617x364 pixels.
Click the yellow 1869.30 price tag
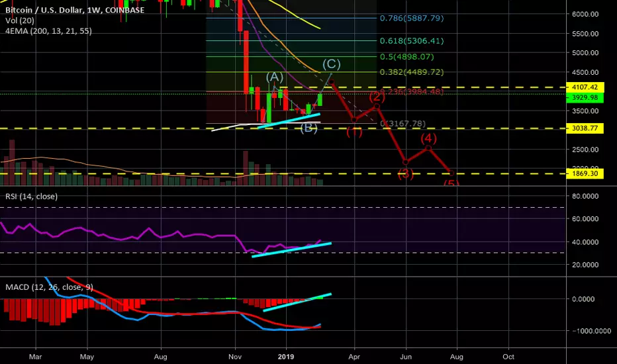585,173
